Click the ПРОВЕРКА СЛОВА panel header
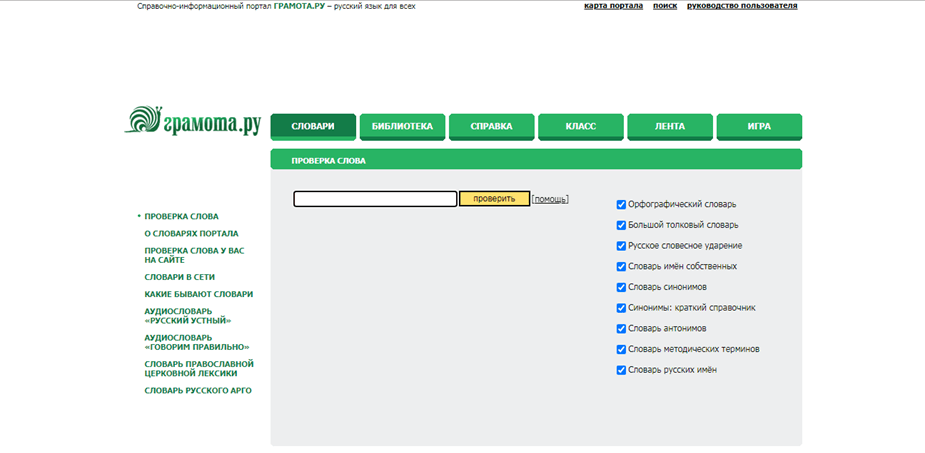925x453 pixels. point(536,160)
